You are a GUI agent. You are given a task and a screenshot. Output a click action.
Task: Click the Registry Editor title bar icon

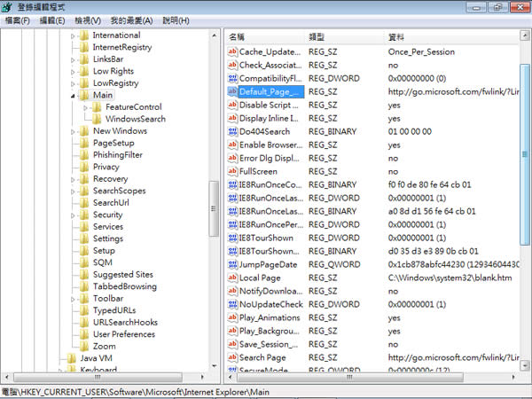pyautogui.click(x=7, y=7)
